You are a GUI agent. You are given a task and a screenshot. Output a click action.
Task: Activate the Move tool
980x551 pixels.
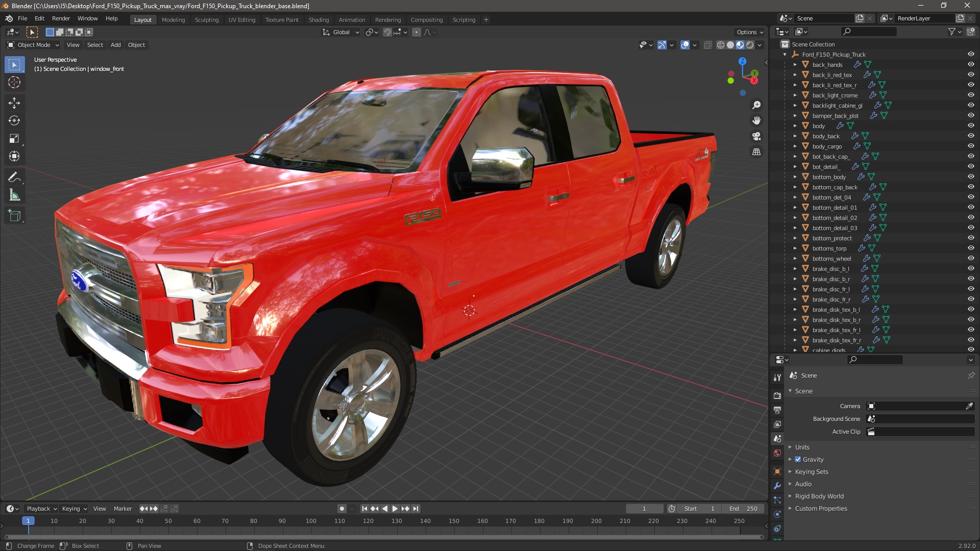(14, 103)
